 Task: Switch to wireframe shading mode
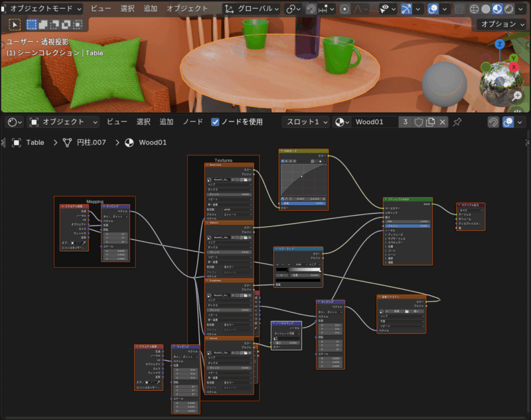[474, 9]
